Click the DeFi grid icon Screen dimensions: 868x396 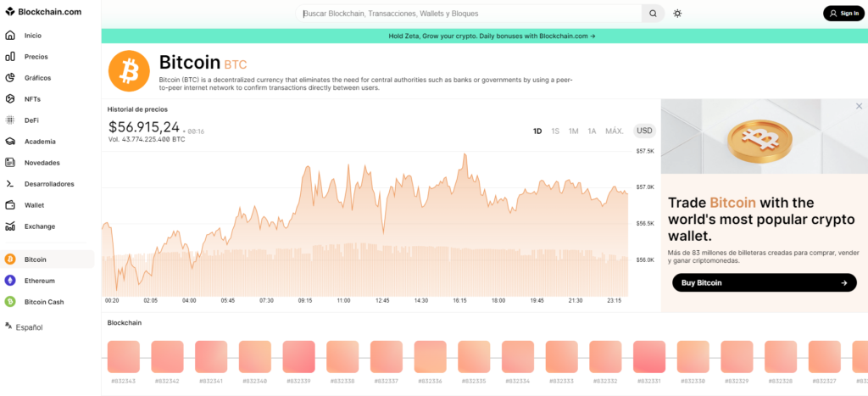click(x=10, y=120)
